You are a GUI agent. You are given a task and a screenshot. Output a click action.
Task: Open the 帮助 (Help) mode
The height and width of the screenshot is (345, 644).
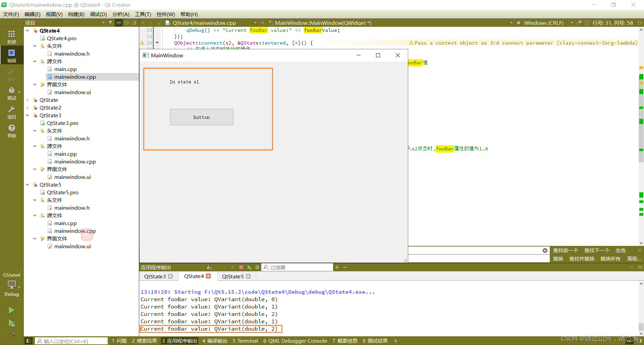coord(12,131)
